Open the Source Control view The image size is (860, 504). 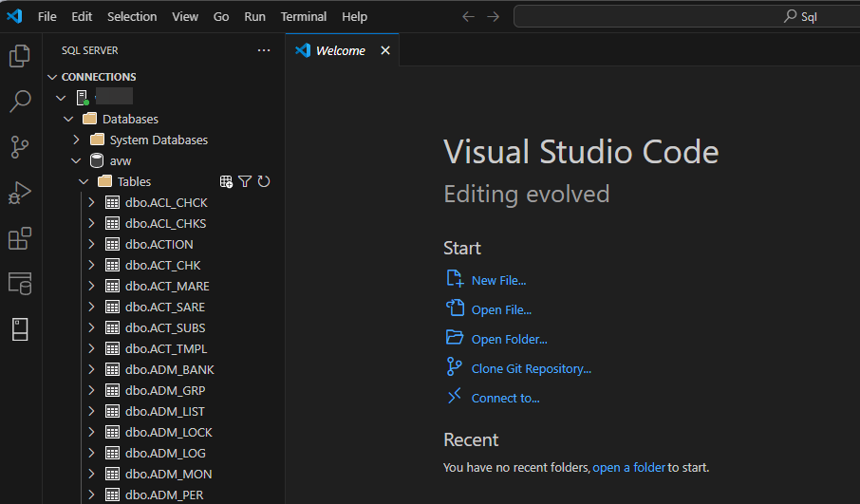pyautogui.click(x=20, y=147)
